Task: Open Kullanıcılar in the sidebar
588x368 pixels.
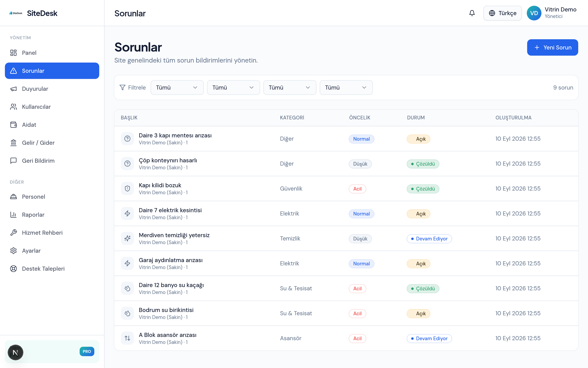Action: click(x=52, y=107)
